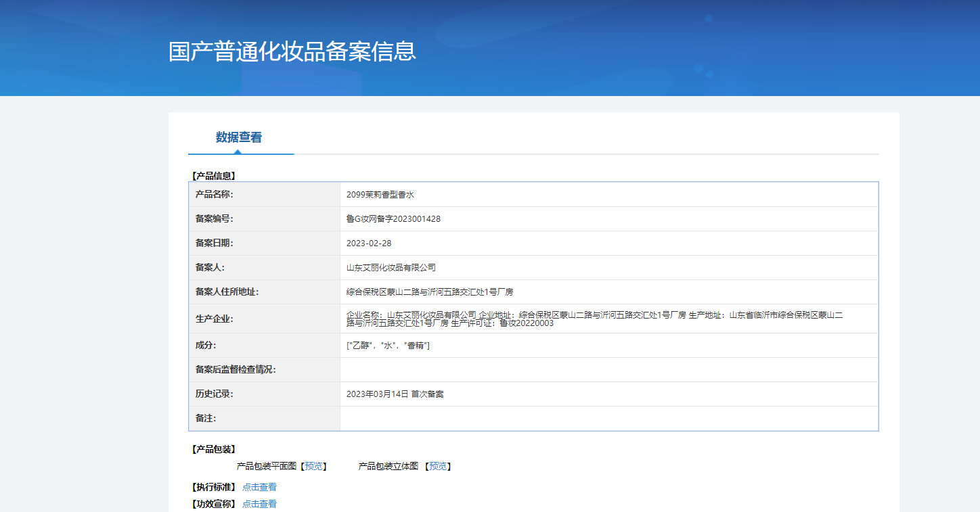Open 产品包装立体图 预览 link
This screenshot has width=980, height=512.
tap(438, 466)
